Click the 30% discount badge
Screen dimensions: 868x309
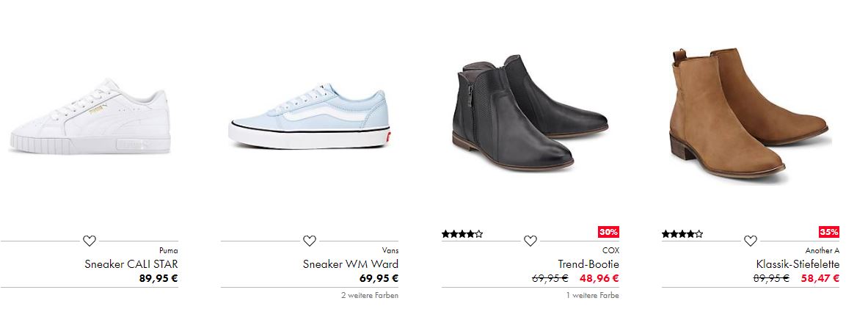pyautogui.click(x=608, y=232)
